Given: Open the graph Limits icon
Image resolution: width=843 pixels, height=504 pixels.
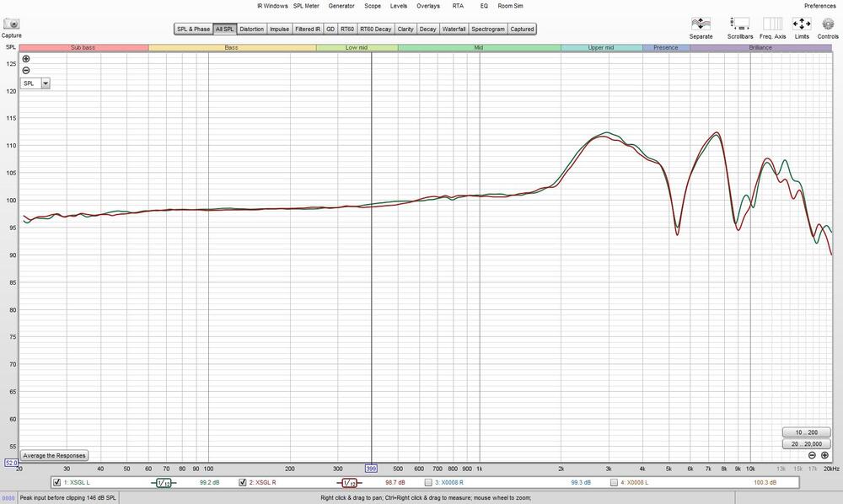Looking at the screenshot, I should pos(802,24).
